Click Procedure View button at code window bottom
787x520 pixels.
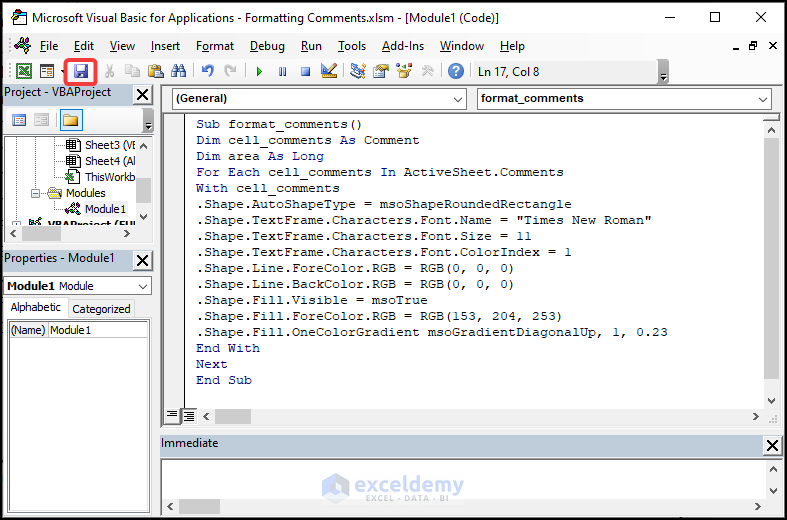click(172, 416)
